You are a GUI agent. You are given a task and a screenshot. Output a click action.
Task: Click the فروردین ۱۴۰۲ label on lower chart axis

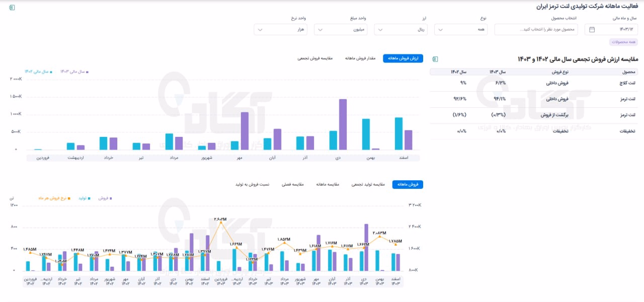click(30, 281)
